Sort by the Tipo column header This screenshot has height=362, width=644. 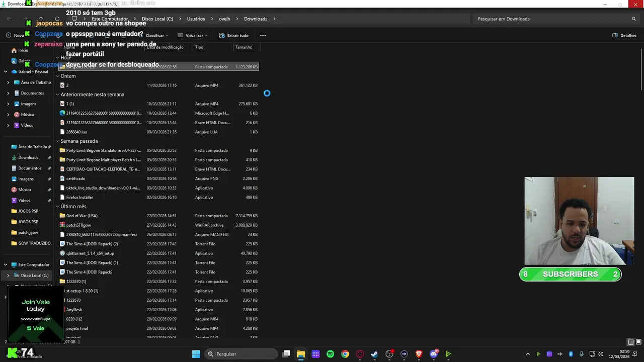(199, 47)
